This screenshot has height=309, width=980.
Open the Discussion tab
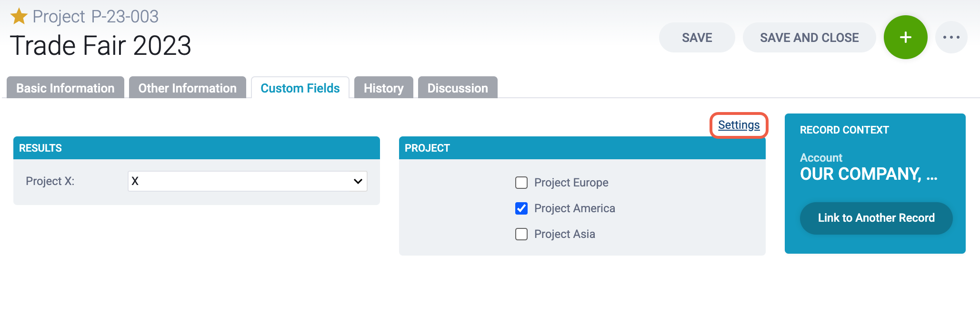pyautogui.click(x=458, y=88)
